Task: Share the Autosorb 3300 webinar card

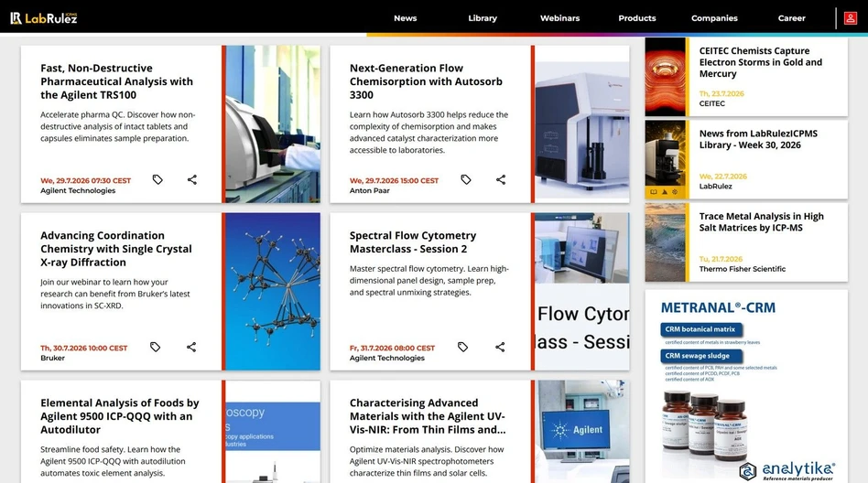Action: [x=501, y=179]
